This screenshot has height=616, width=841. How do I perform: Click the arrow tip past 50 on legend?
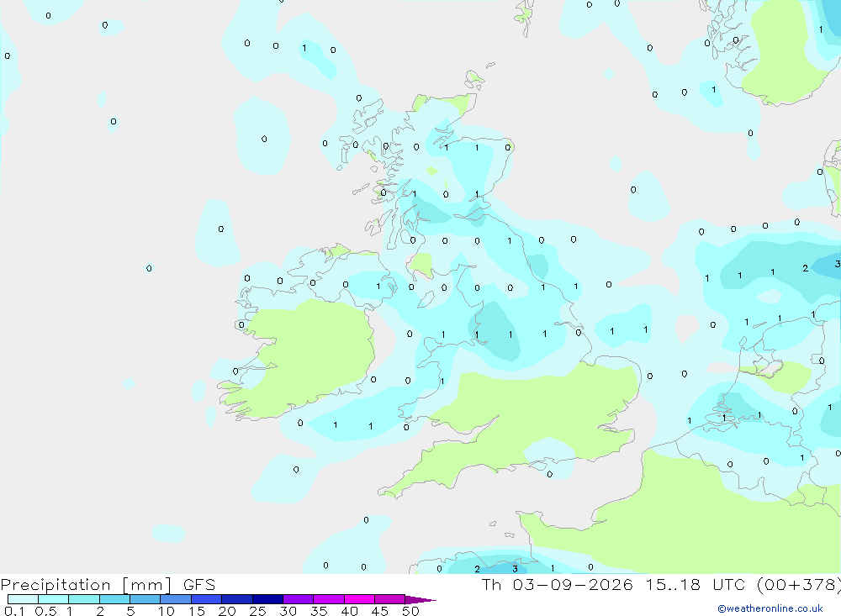[421, 599]
